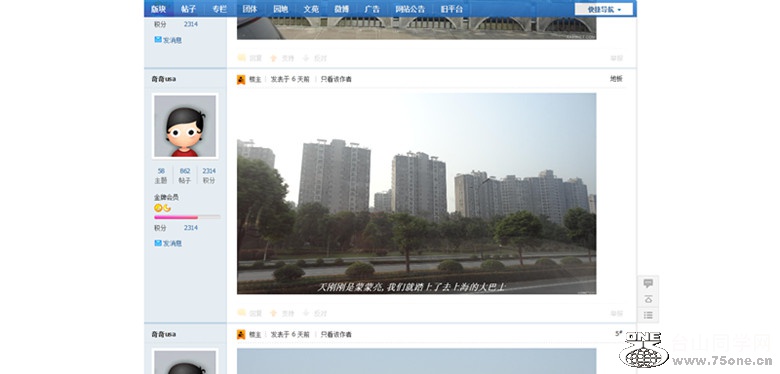Click the 862 帖子 count link
The image size is (780, 374).
(185, 171)
